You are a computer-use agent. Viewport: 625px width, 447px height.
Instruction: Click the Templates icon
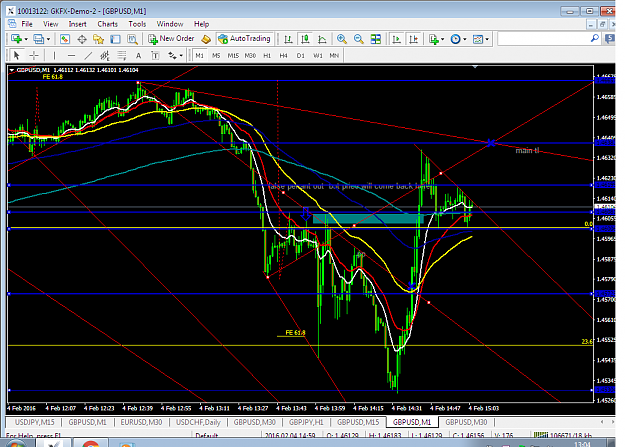[478, 39]
